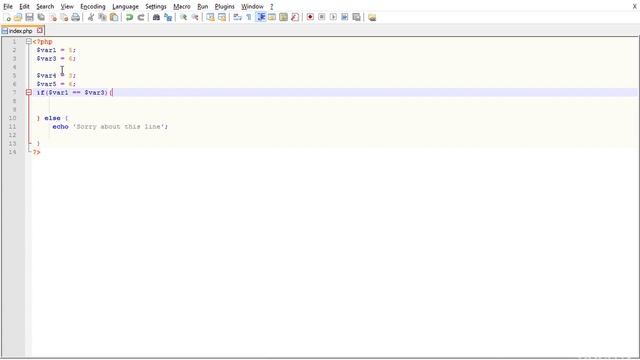640x360 pixels.
Task: Click the Start Recording macro icon
Action: 310,17
